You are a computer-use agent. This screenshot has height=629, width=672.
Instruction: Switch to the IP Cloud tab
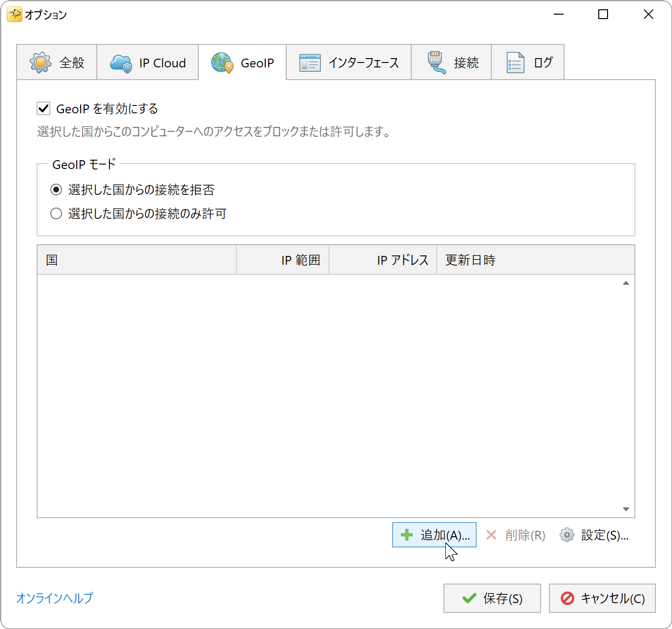coord(147,63)
